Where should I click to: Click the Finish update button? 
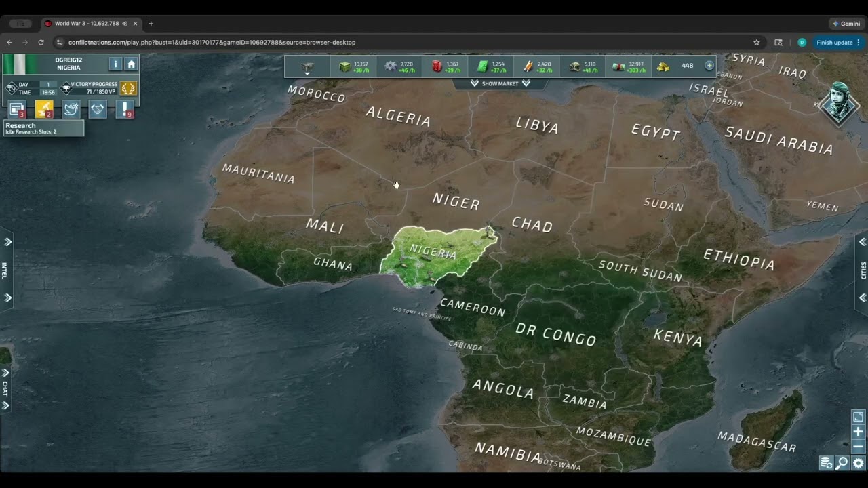click(838, 42)
